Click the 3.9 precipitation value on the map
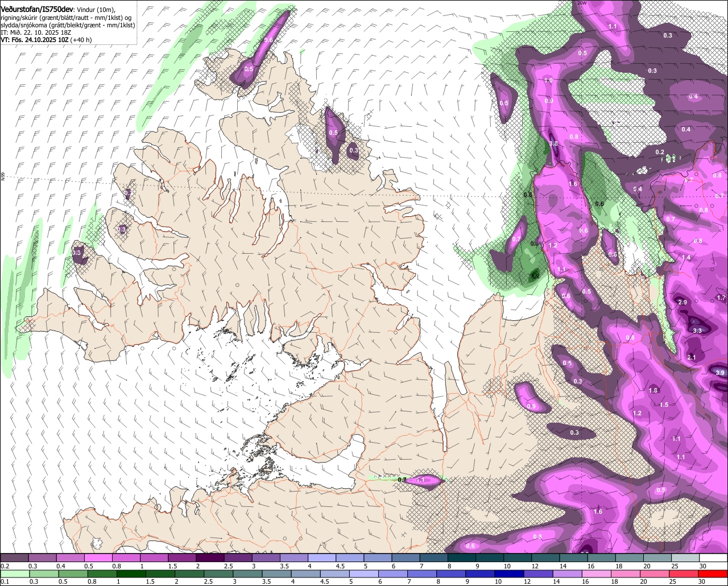The height and width of the screenshot is (586, 728). tap(720, 373)
